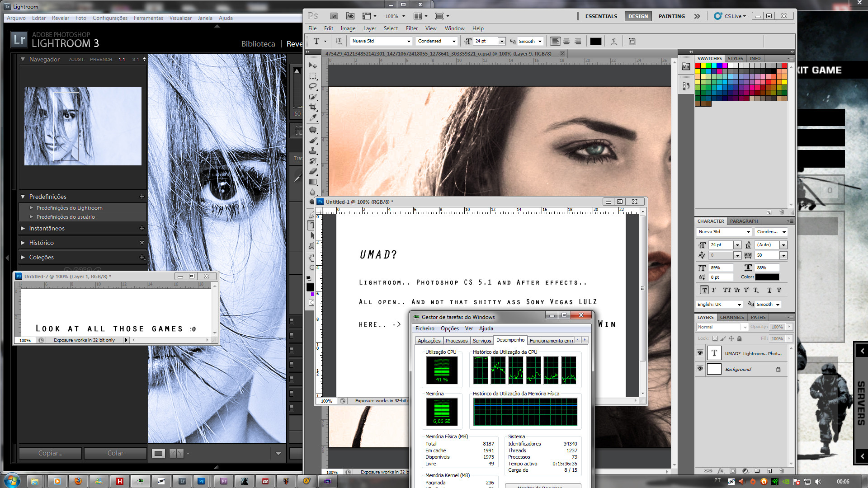
Task: Select the Crop tool
Action: click(x=313, y=107)
